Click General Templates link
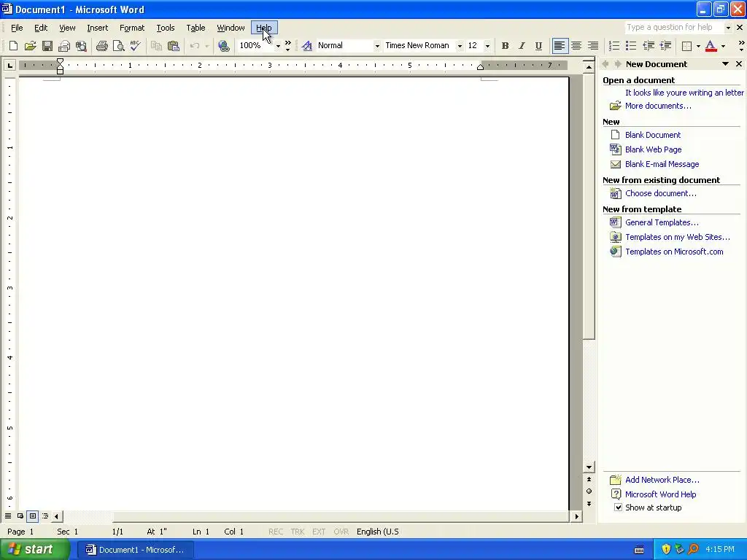The height and width of the screenshot is (560, 747). (x=662, y=222)
